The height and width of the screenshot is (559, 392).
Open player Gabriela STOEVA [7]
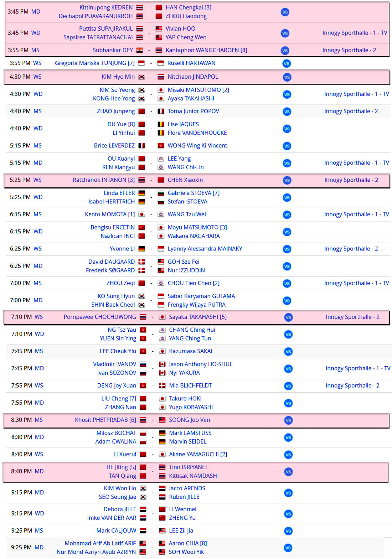click(194, 193)
